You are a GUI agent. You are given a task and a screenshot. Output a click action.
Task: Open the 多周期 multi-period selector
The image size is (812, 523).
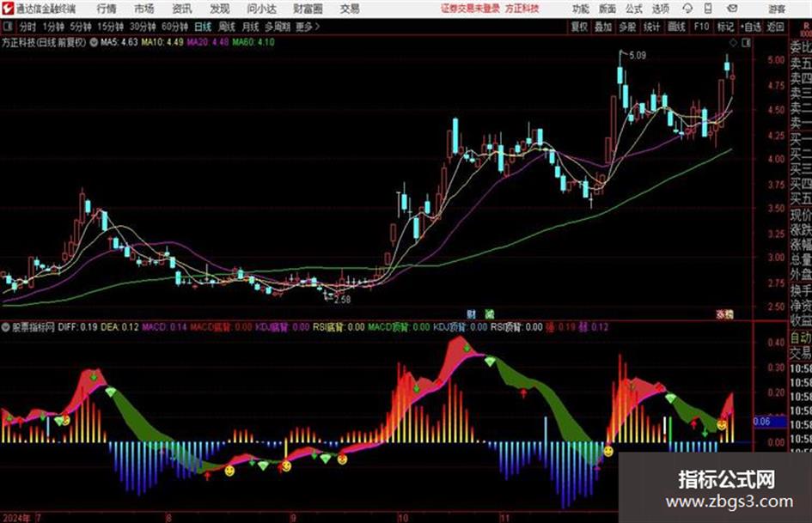(x=278, y=27)
